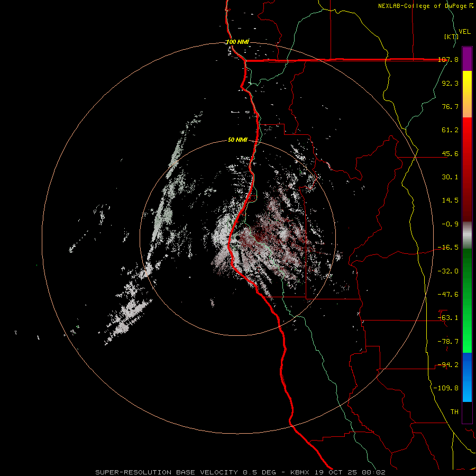Pick the red segment of velocity color bar
Screen dimensions: 476x476
[x=467, y=169]
